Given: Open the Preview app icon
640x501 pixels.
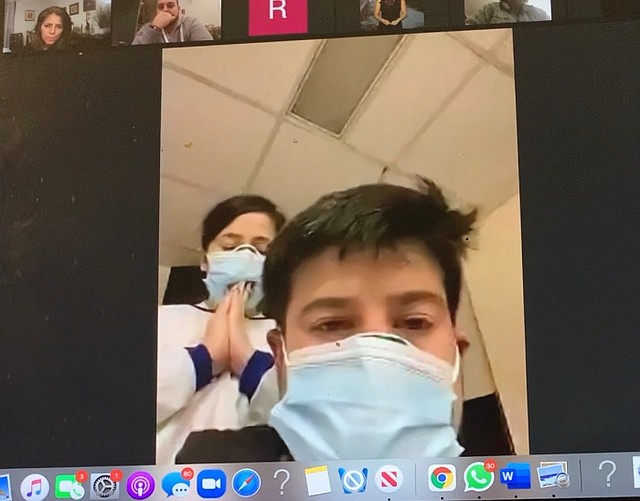Looking at the screenshot, I should (552, 475).
